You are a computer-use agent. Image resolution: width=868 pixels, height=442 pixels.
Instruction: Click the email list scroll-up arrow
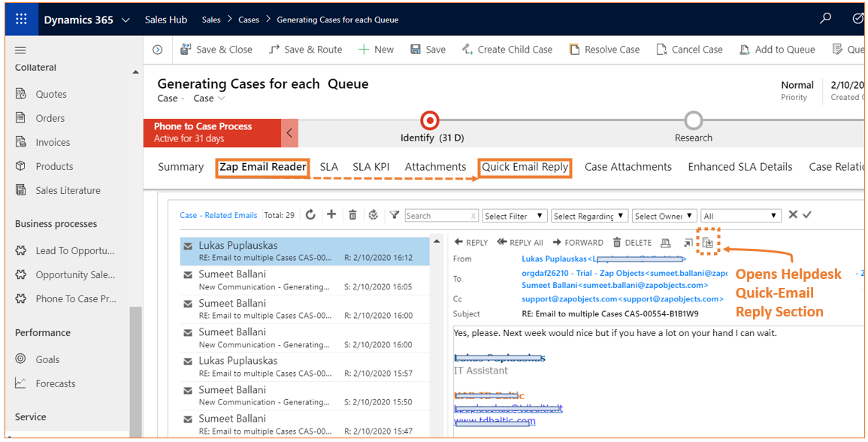pyautogui.click(x=437, y=241)
